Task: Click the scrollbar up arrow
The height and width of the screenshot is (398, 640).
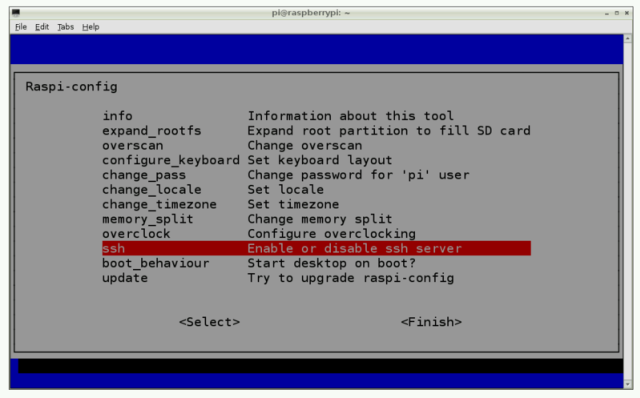Action: tap(628, 38)
